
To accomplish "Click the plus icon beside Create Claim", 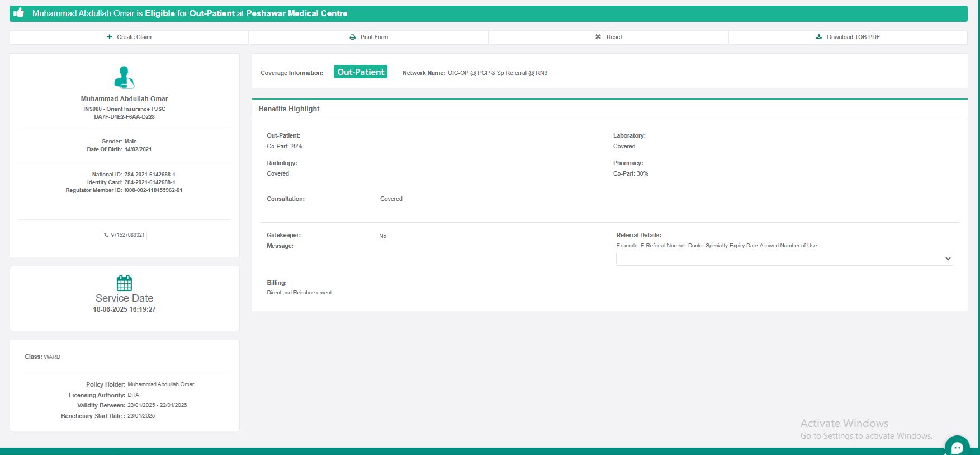I will click(x=110, y=37).
